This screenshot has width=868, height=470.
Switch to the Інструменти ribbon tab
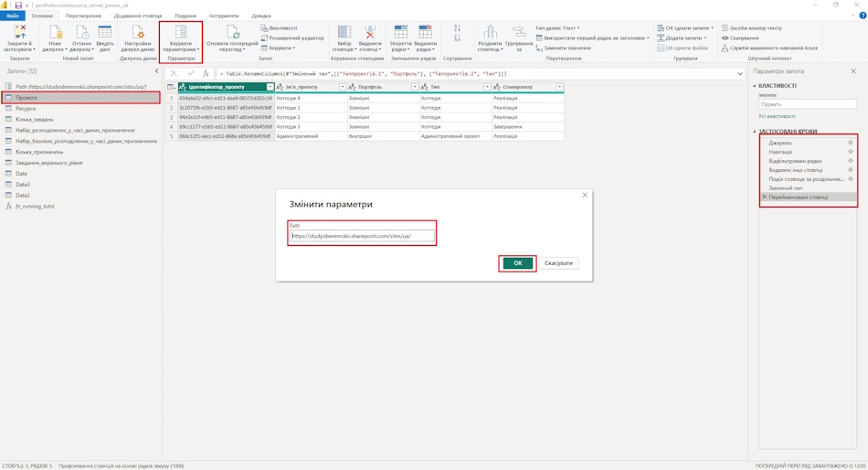tap(224, 16)
